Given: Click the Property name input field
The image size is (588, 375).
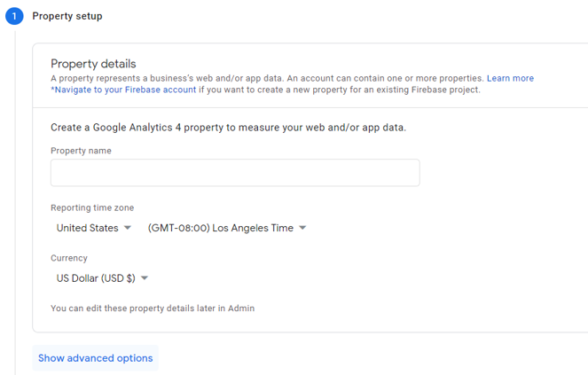Looking at the screenshot, I should [235, 173].
